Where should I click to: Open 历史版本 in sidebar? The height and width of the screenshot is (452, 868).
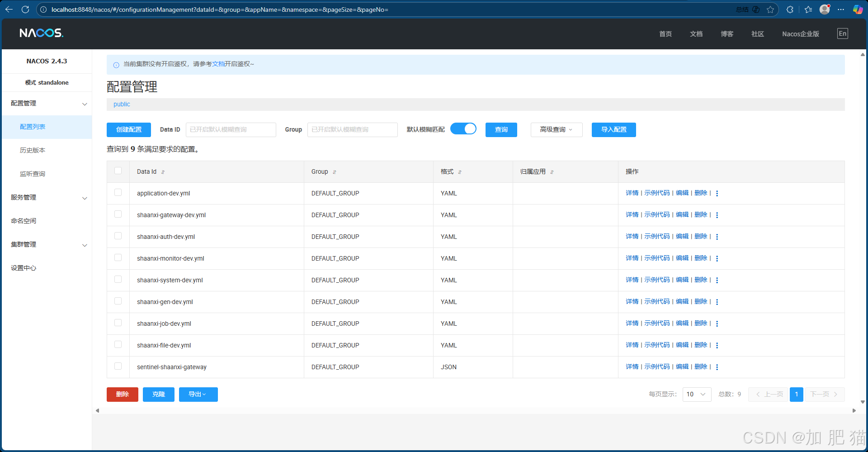coord(47,151)
